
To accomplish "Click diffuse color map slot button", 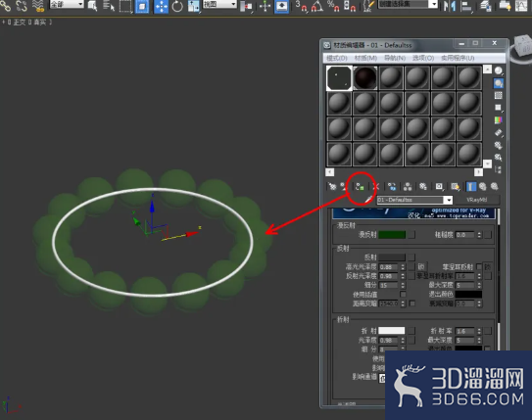I will pyautogui.click(x=411, y=235).
